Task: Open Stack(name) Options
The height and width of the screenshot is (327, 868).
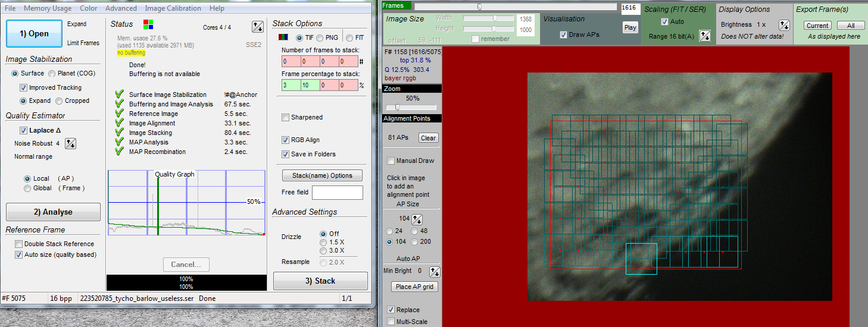Action: coord(322,175)
